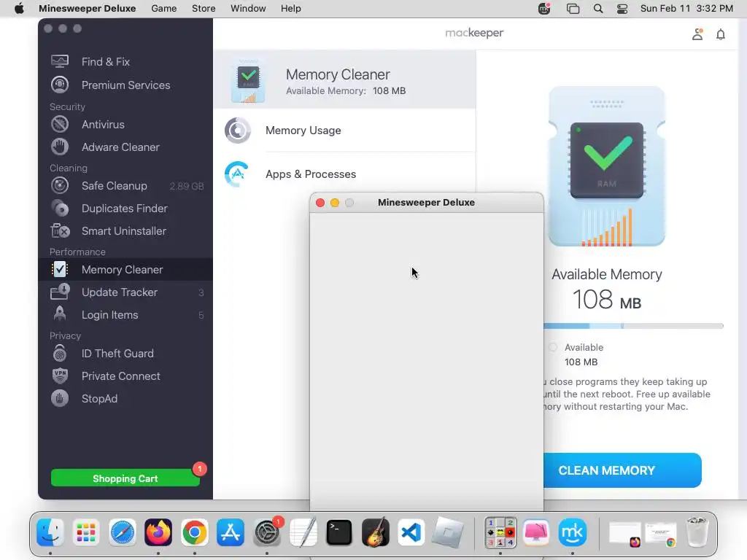Click the date and time in menu bar

(686, 9)
